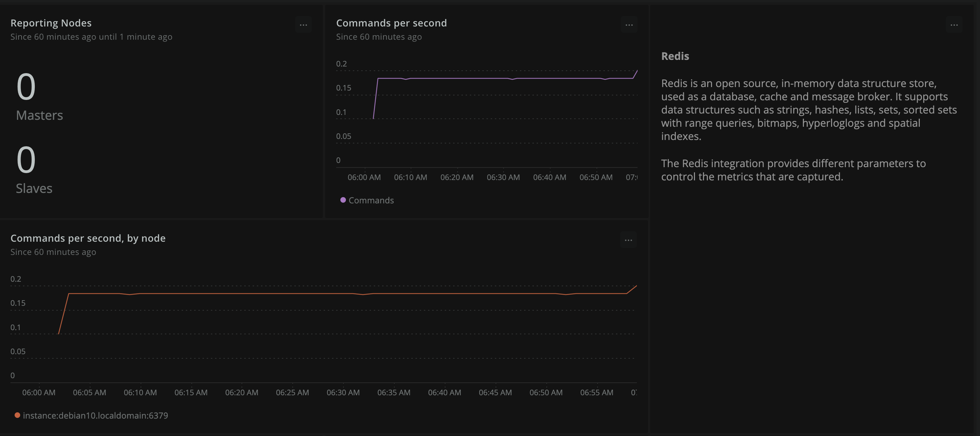Toggle the Commands legend series
Screen dimensions: 980x436
pyautogui.click(x=371, y=200)
